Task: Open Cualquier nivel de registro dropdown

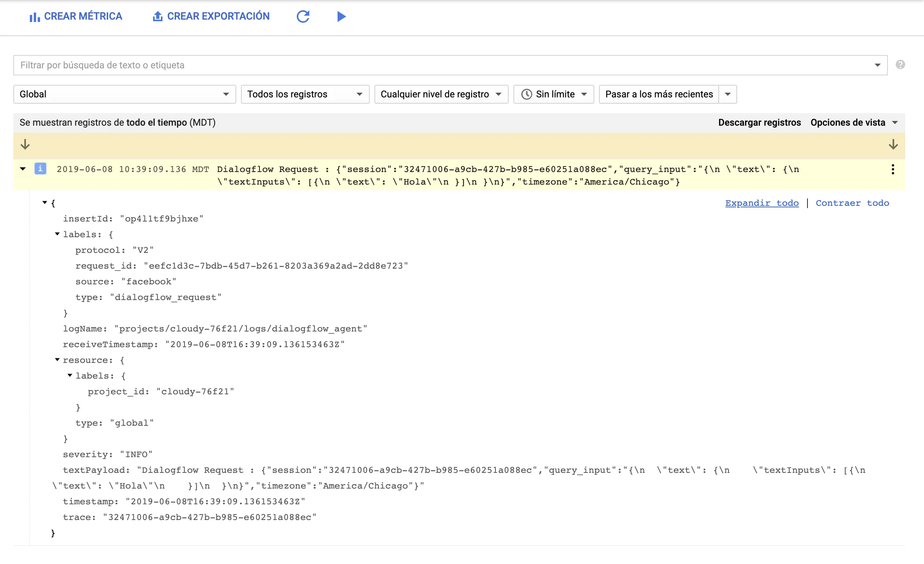Action: pyautogui.click(x=441, y=94)
